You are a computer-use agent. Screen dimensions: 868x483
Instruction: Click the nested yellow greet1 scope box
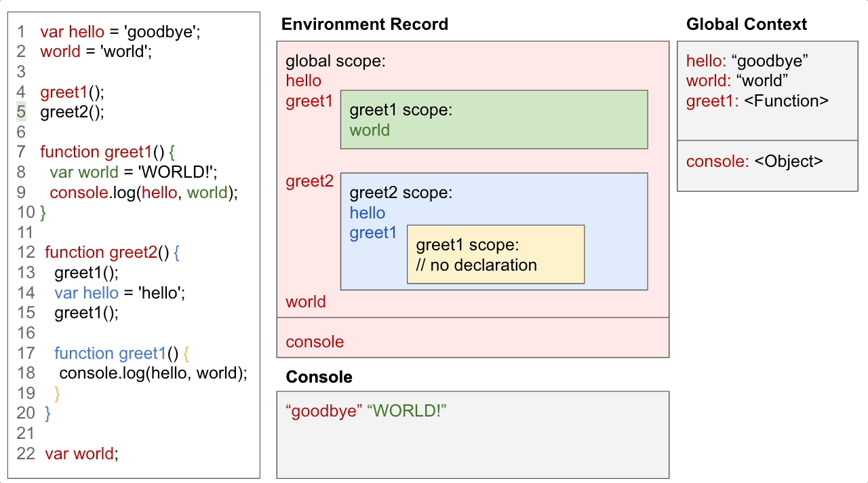(495, 254)
